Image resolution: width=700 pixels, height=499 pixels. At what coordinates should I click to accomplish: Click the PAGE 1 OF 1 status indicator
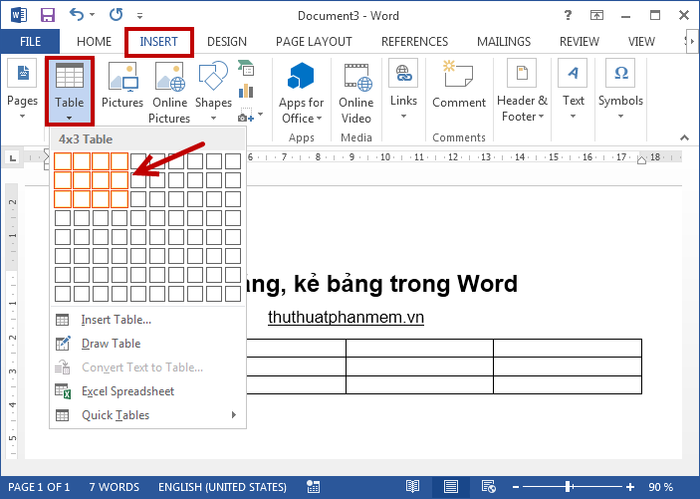coord(39,487)
